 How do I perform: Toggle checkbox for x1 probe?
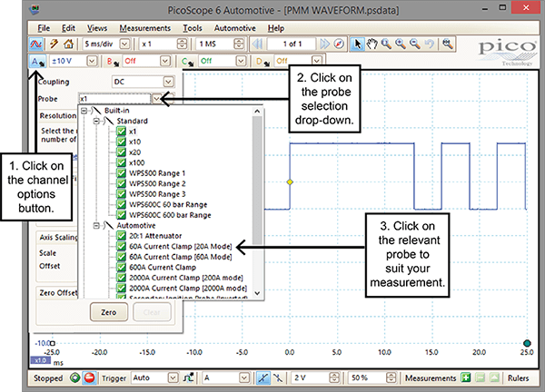click(121, 132)
